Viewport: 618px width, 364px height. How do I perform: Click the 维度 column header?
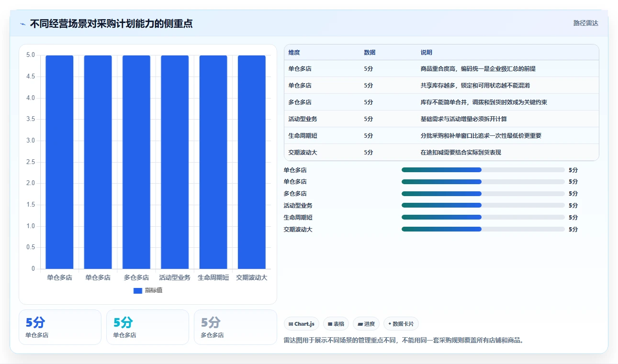coord(294,53)
